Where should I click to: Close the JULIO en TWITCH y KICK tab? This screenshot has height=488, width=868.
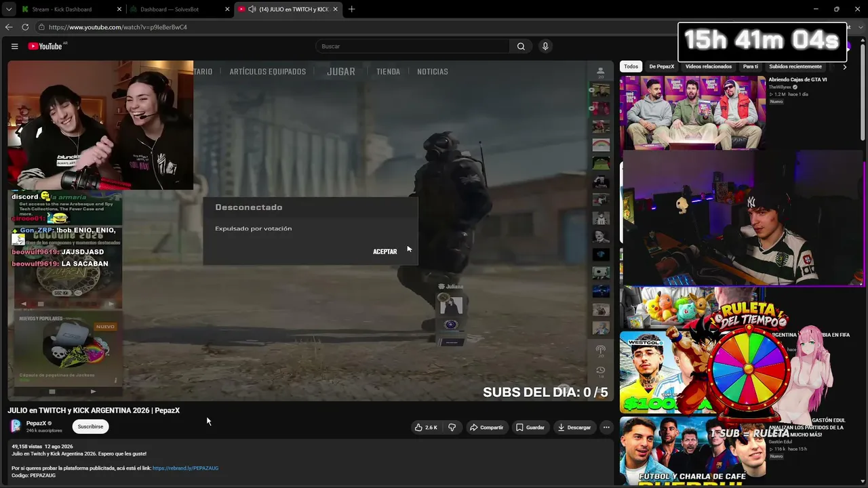click(335, 9)
